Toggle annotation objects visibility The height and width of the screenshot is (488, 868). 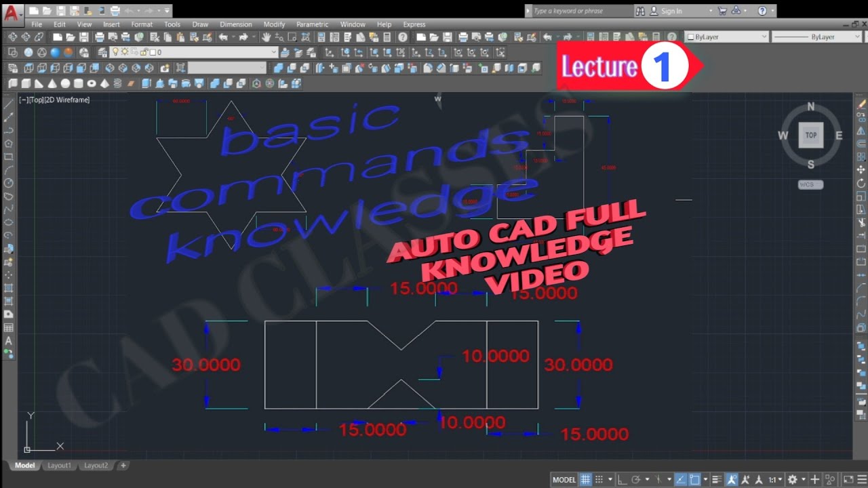click(731, 480)
